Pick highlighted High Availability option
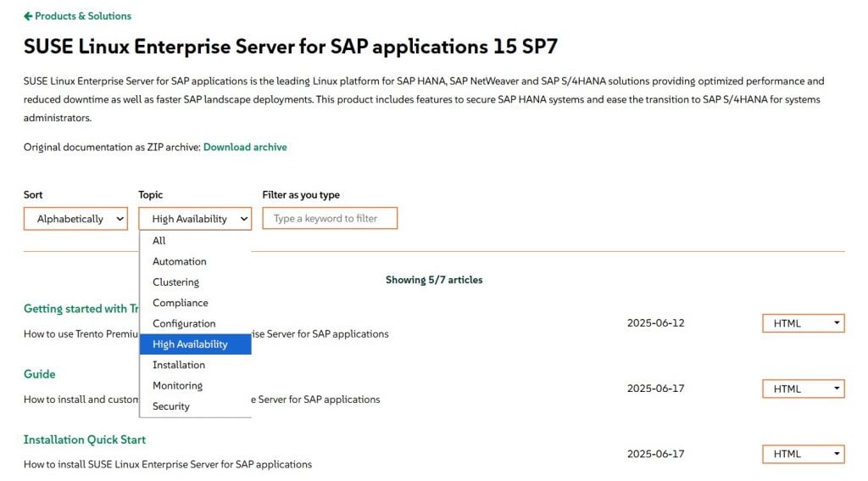Screen dimensions: 868x481 [x=196, y=344]
